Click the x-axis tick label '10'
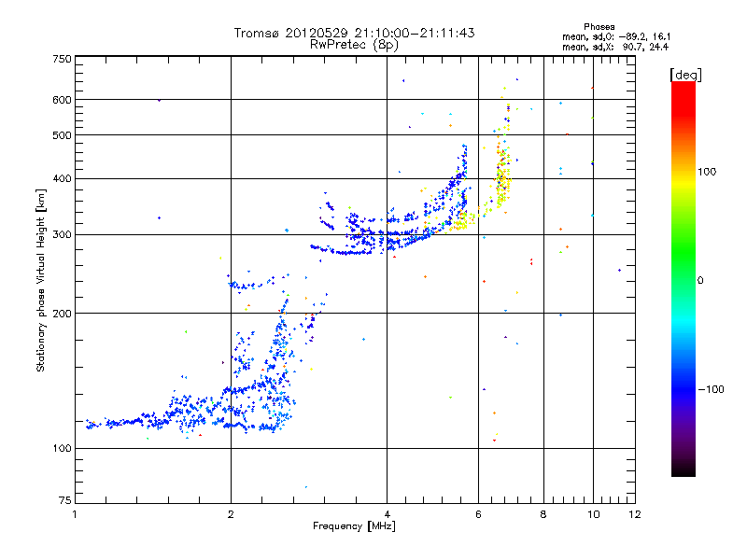 tap(593, 514)
